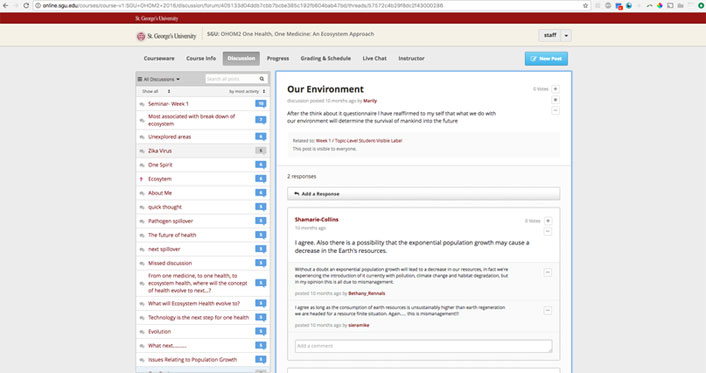Create a New Post
This screenshot has height=373, width=706.
(x=546, y=59)
